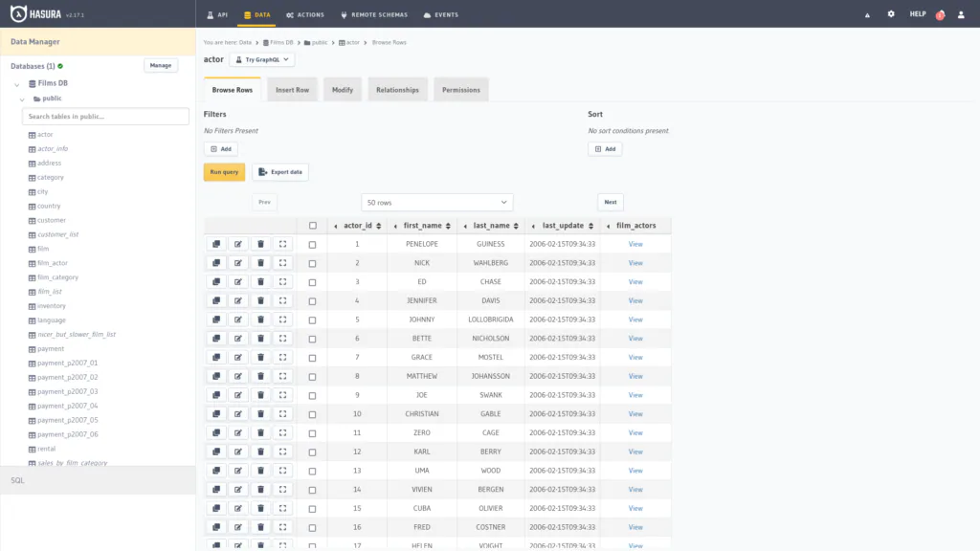This screenshot has height=551, width=980.
Task: Toggle the select-all rows checkbox
Action: click(x=313, y=226)
